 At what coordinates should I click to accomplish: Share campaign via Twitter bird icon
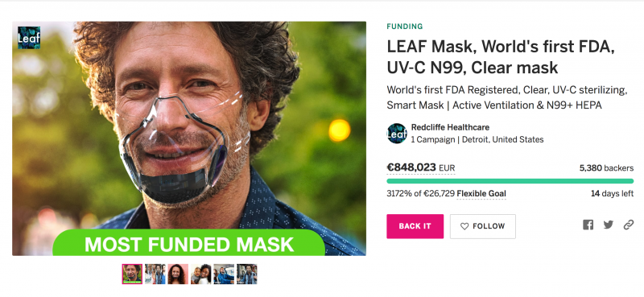609,225
